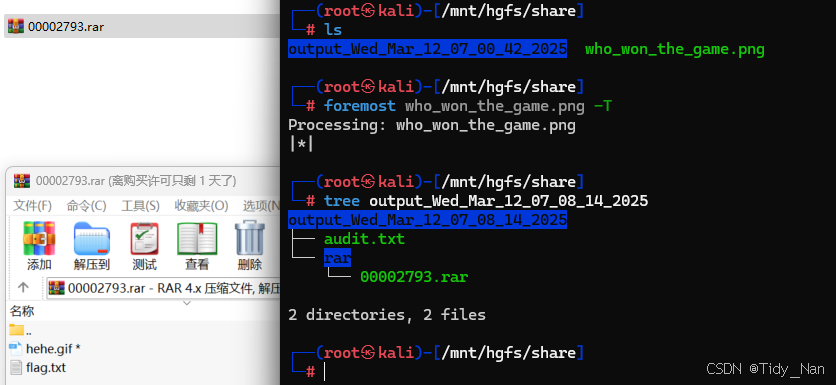Open the File (文件) menu
The width and height of the screenshot is (836, 385).
click(x=32, y=206)
